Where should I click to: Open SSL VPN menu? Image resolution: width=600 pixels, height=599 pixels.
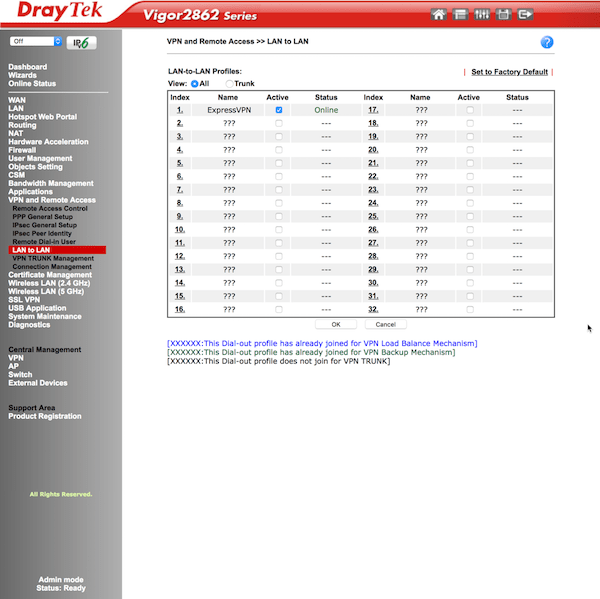pyautogui.click(x=24, y=300)
